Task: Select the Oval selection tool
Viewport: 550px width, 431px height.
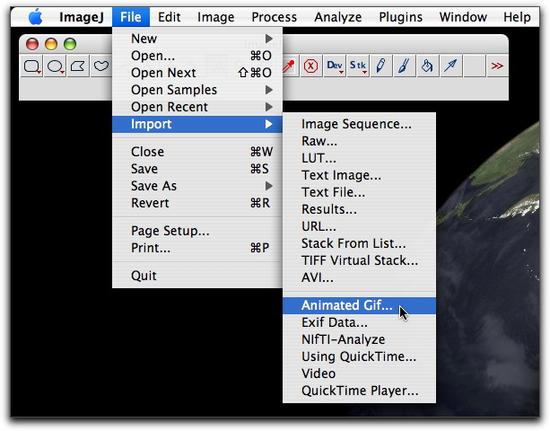Action: (x=55, y=66)
